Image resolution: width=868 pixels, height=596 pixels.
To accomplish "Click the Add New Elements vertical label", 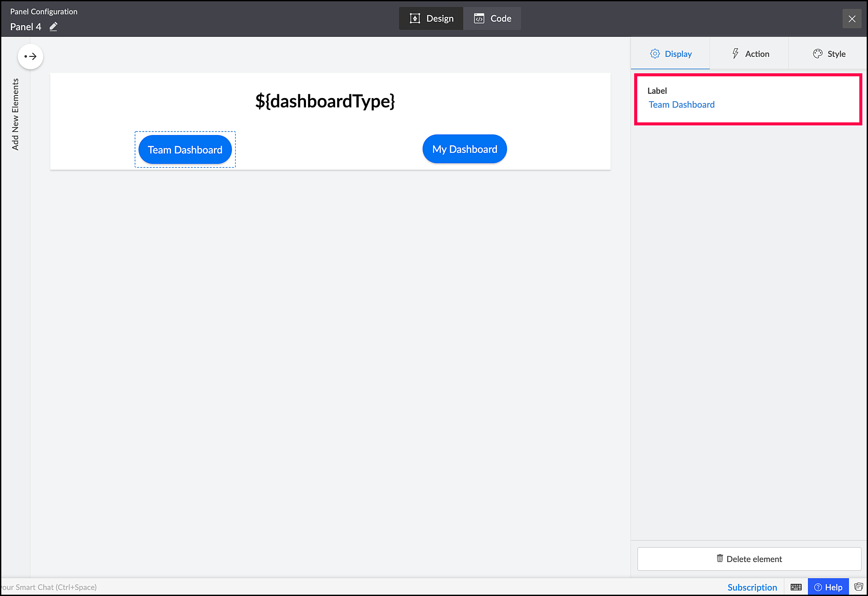I will click(x=16, y=114).
